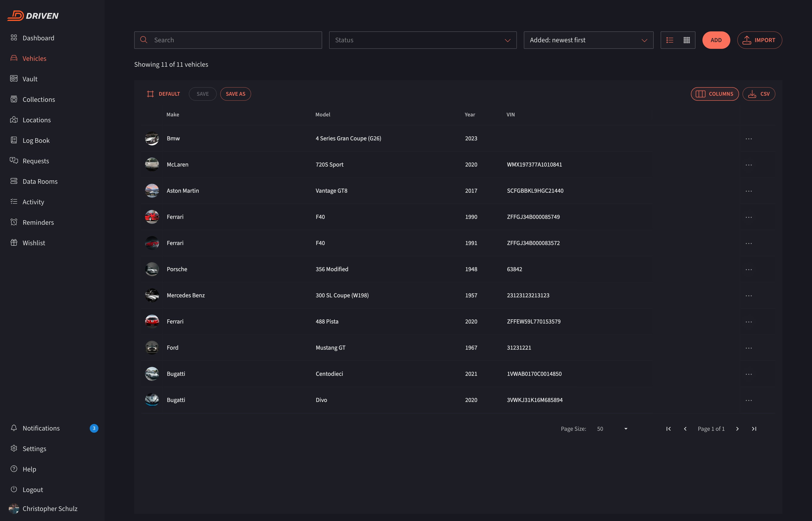The width and height of the screenshot is (812, 521).
Task: Go to the next page arrow
Action: 737,429
